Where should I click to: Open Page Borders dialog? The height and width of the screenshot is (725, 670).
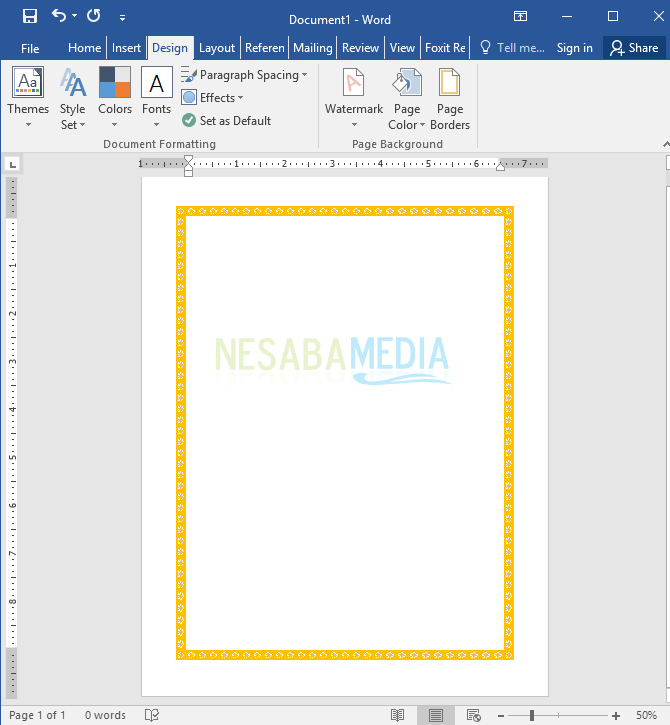click(x=449, y=98)
